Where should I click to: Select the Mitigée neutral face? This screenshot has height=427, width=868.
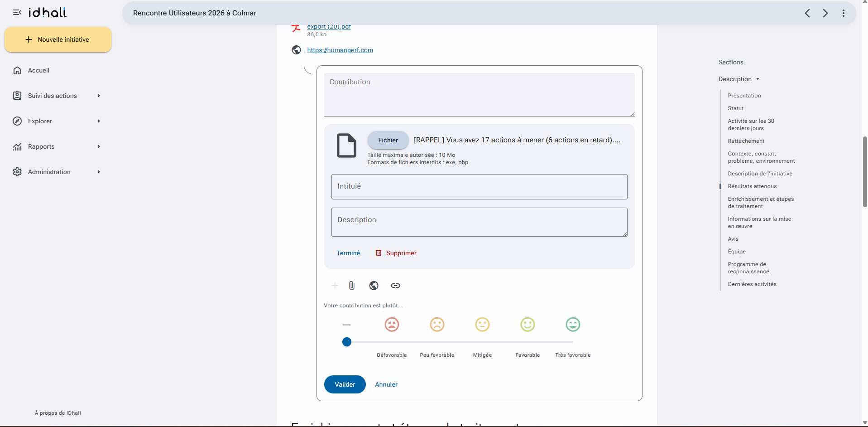click(x=482, y=325)
